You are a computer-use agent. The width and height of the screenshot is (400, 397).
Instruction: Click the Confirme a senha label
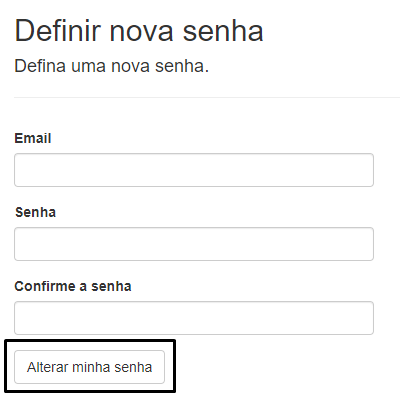[73, 286]
